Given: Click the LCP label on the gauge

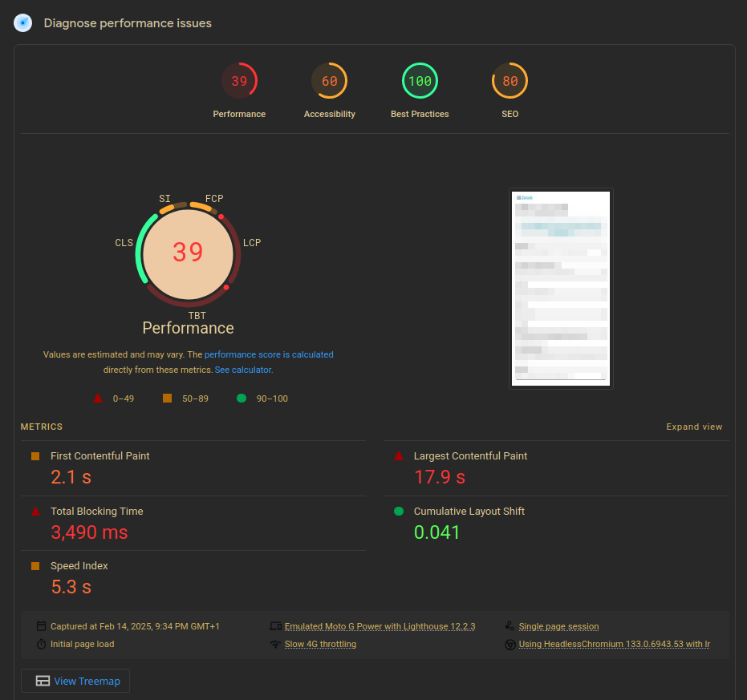Looking at the screenshot, I should tap(252, 243).
